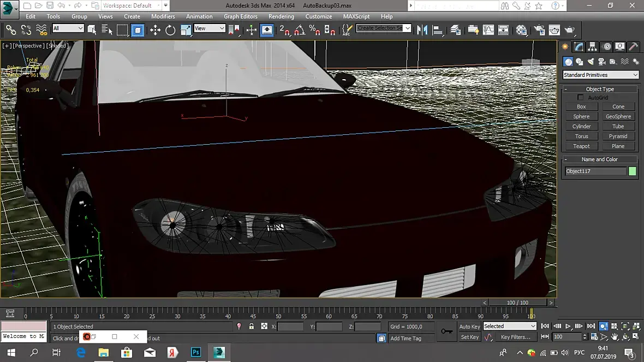This screenshot has height=362, width=644.
Task: Select the Move tool in main toolbar
Action: [x=156, y=30]
